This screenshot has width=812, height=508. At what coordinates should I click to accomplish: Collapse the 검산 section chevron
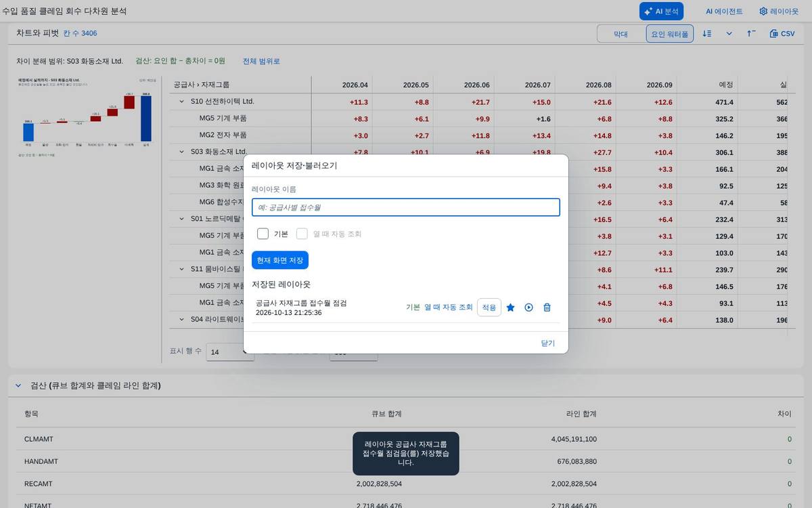(18, 385)
